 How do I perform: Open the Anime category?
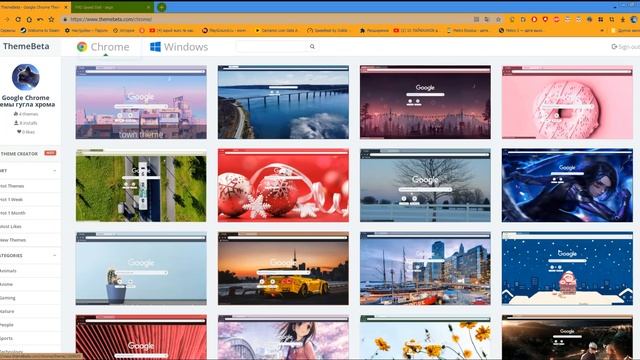point(7,284)
